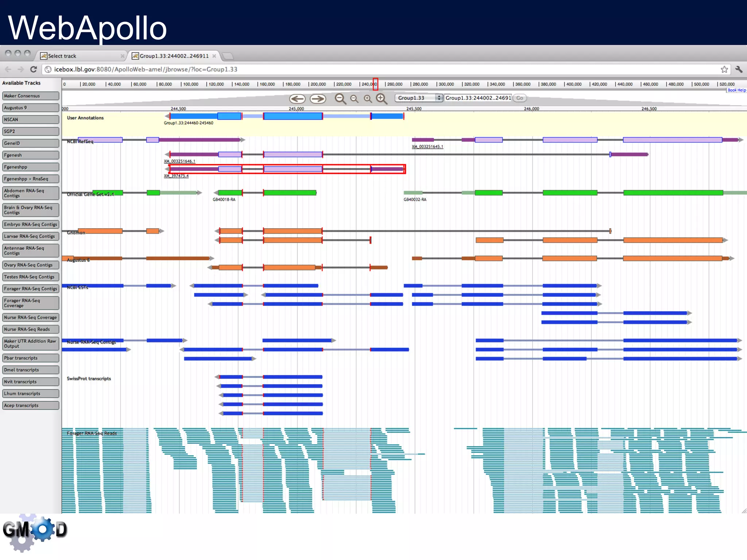This screenshot has height=560, width=747.
Task: Select Ovary RNA-Seq Contigs track
Action: 31,265
